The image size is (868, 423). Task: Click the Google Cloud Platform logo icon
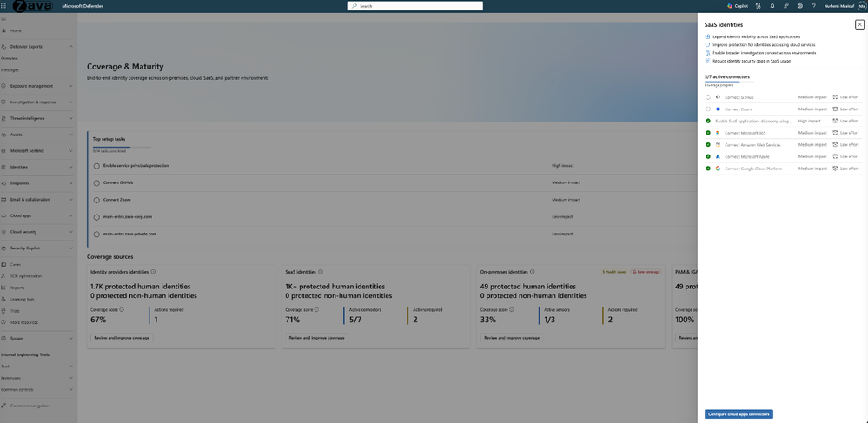(718, 169)
